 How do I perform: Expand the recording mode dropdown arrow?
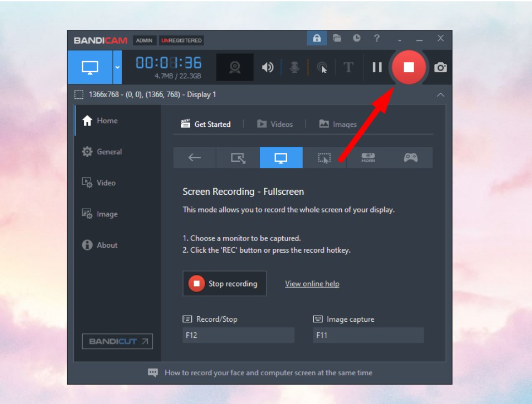[x=117, y=67]
